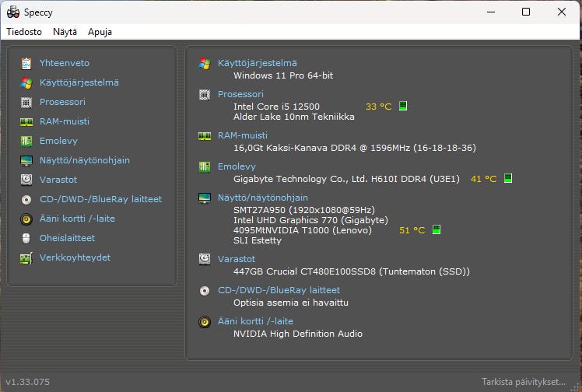582x392 pixels.
Task: Click the motherboard temperature indicator beside 41 °C
Action: (508, 178)
